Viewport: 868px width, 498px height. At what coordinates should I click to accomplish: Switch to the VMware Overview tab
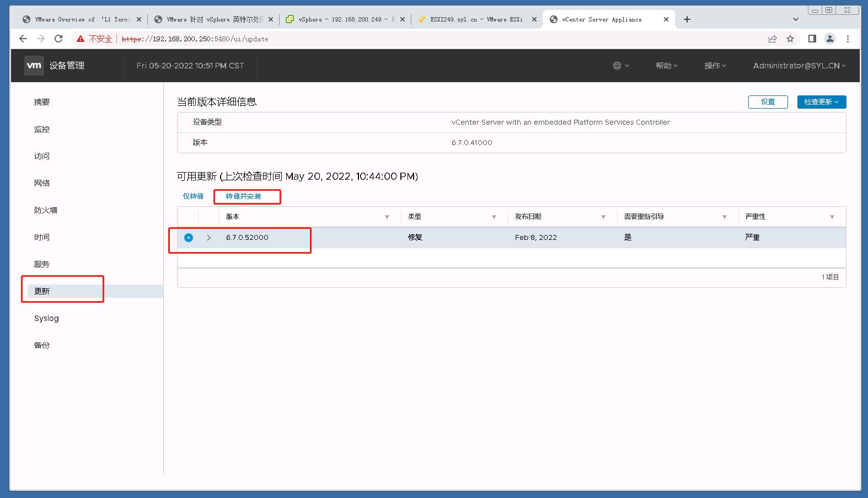click(x=81, y=19)
